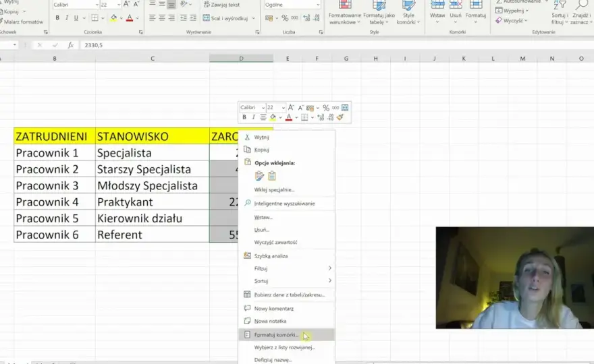Toggle Italic in the ribbon Czcionka group
Image resolution: width=594 pixels, height=364 pixels.
click(67, 18)
